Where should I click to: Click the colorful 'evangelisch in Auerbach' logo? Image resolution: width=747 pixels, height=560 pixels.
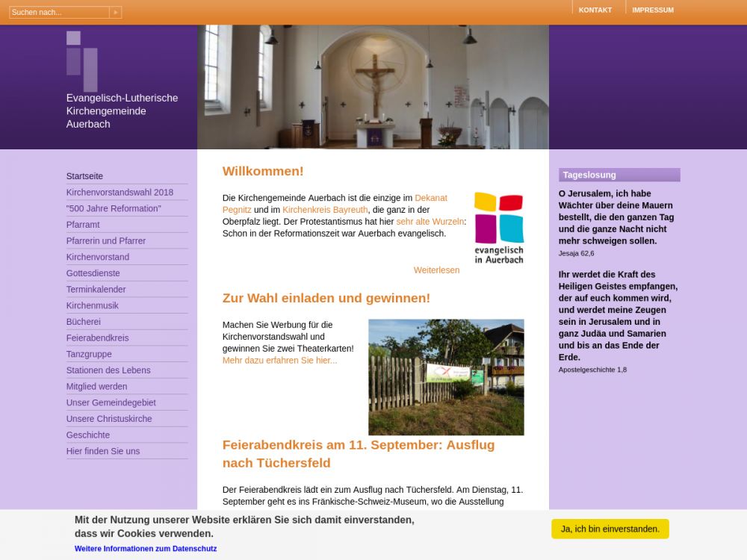pos(498,228)
